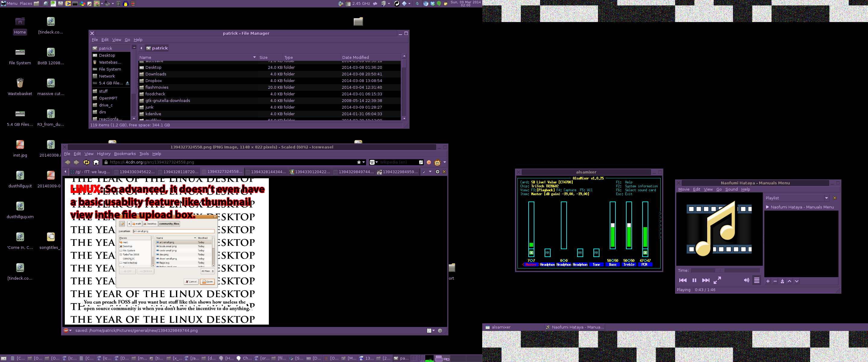Toggle the playlist sidebar button in media player
The height and width of the screenshot is (362, 868).
coord(757,280)
